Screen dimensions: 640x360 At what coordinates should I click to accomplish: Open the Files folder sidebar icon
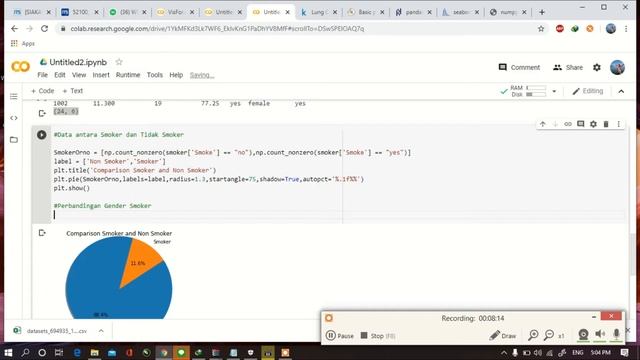coord(14,140)
